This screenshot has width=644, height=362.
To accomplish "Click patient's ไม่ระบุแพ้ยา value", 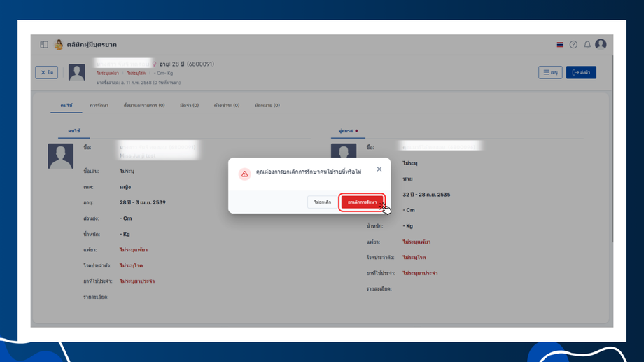I will tap(134, 250).
